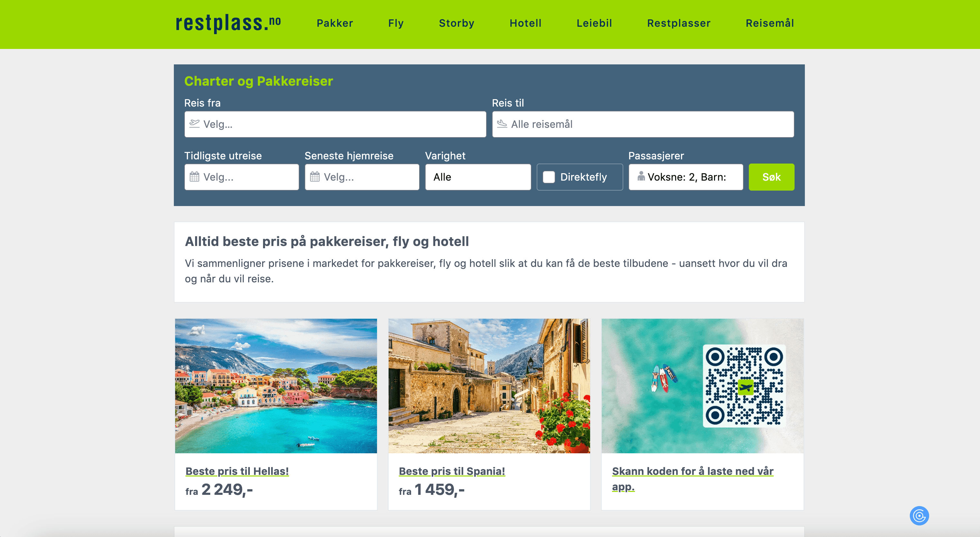
Task: Select the Restplasser navigation item
Action: point(679,23)
